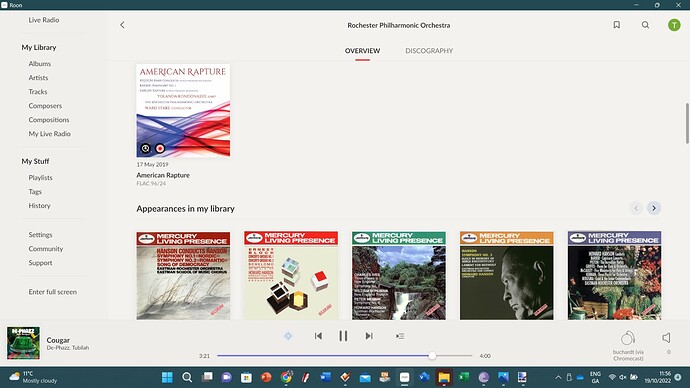The width and height of the screenshot is (690, 388).
Task: Open the Ernest Bloch Mercury album cover
Action: tap(291, 275)
